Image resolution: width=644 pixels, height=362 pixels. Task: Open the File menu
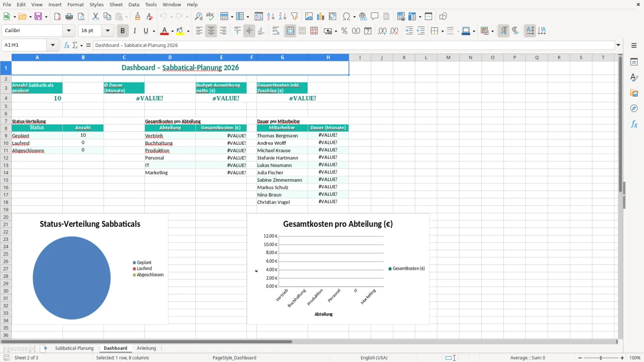pyautogui.click(x=7, y=4)
